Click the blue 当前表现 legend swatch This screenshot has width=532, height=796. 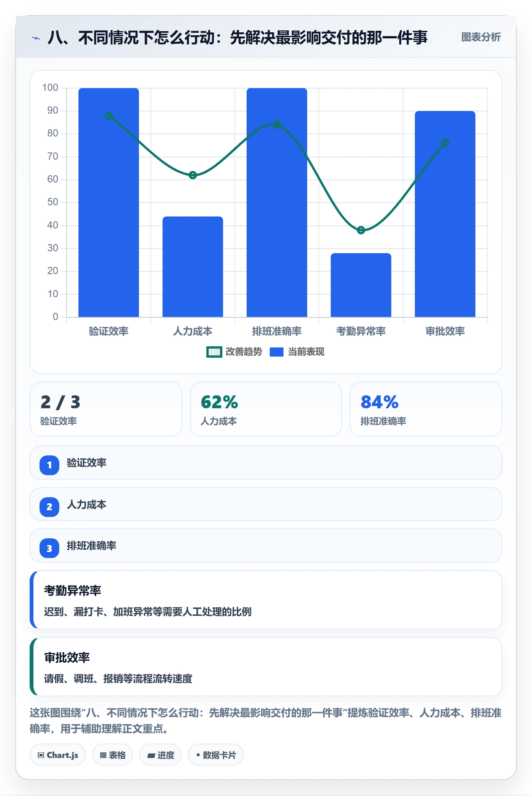point(277,352)
